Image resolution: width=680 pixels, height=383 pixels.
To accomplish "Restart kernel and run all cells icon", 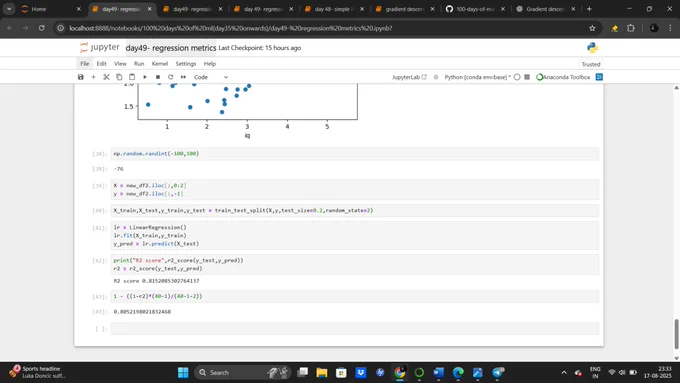I will click(x=183, y=77).
